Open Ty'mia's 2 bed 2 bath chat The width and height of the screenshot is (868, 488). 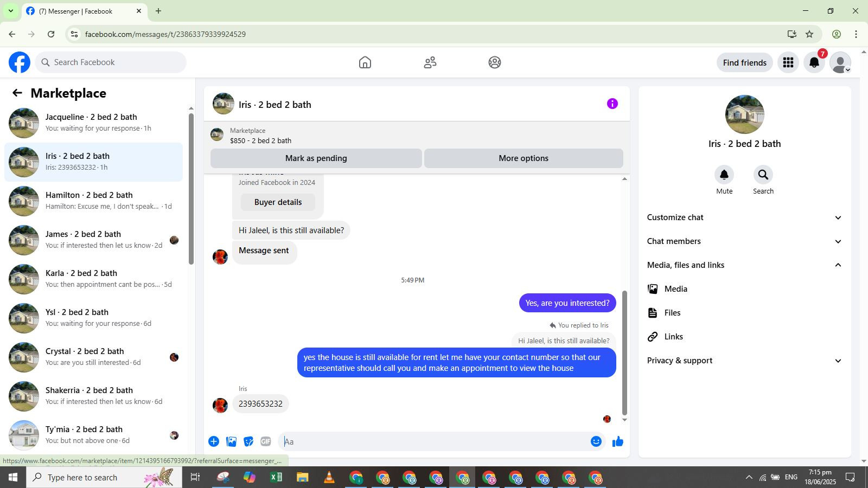pyautogui.click(x=93, y=435)
